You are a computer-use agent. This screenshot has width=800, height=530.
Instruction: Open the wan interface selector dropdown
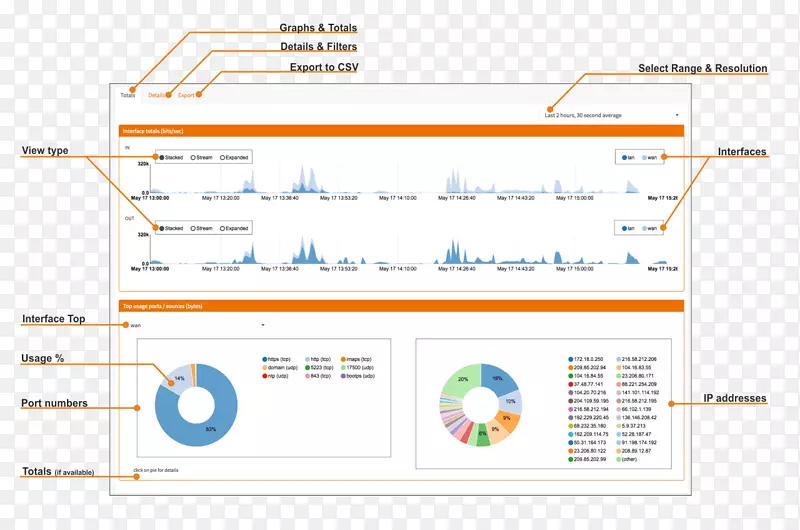(x=197, y=325)
